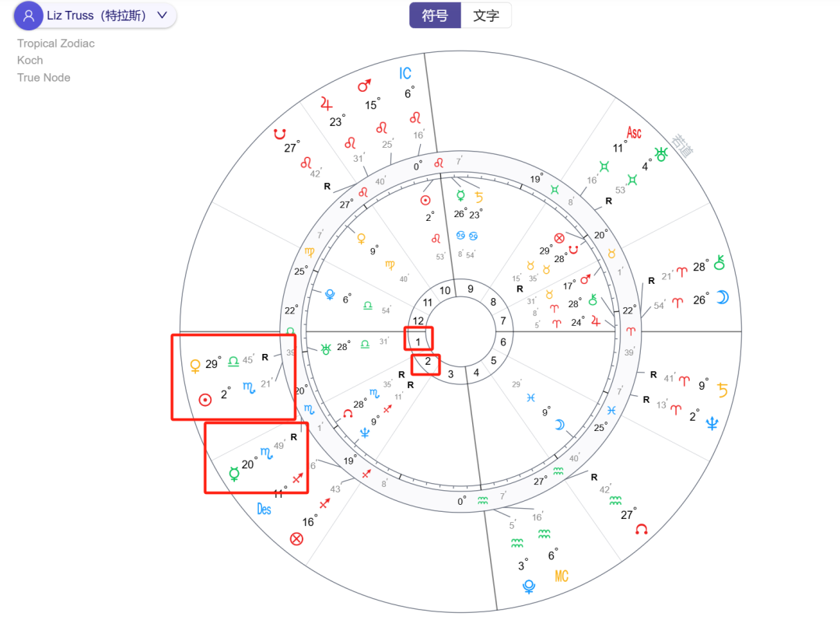This screenshot has width=840, height=634.
Task: Click the inner-wheel Mercury glyph at 26° Cancer
Action: [460, 195]
